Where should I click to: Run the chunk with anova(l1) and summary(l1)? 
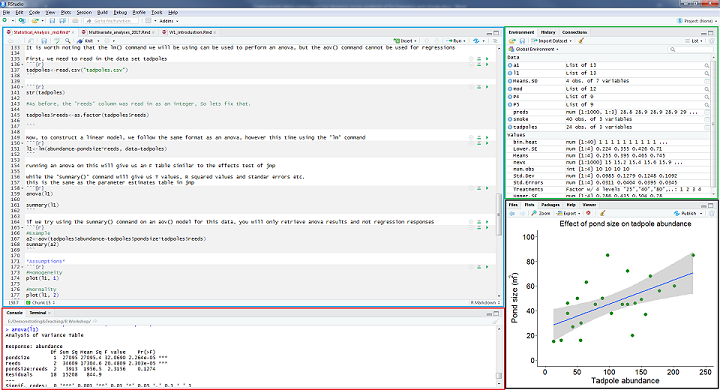(487, 188)
